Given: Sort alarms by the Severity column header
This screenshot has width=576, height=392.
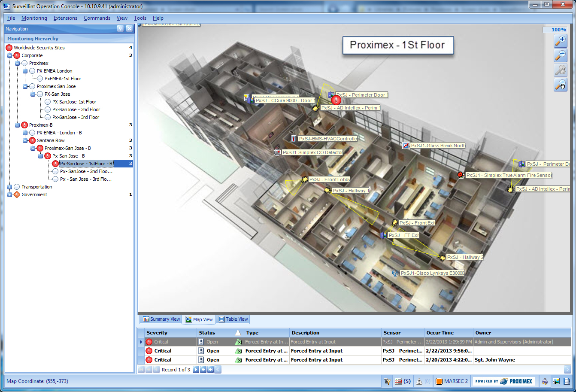Looking at the screenshot, I should point(157,333).
